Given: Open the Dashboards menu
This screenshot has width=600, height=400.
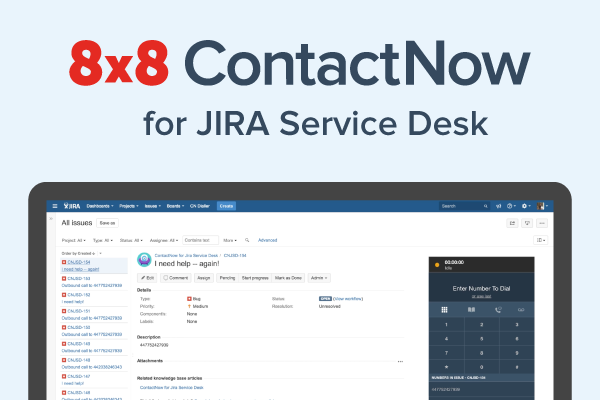Looking at the screenshot, I should [x=100, y=206].
